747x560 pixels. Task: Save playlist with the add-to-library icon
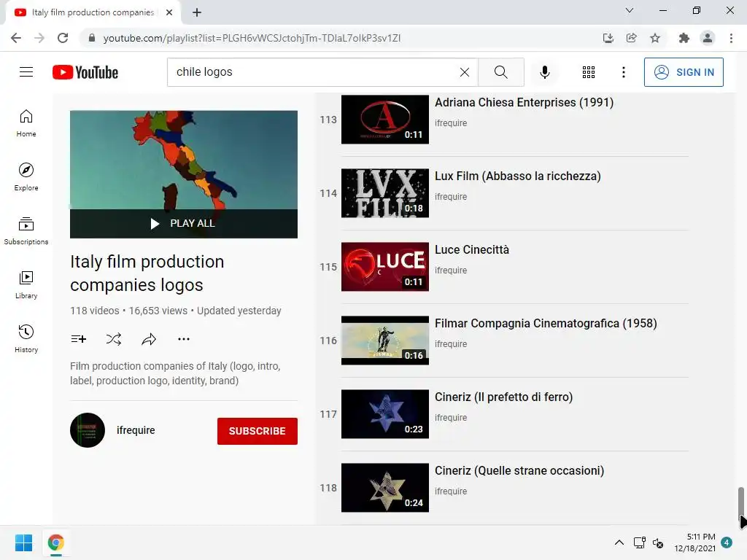(x=79, y=339)
